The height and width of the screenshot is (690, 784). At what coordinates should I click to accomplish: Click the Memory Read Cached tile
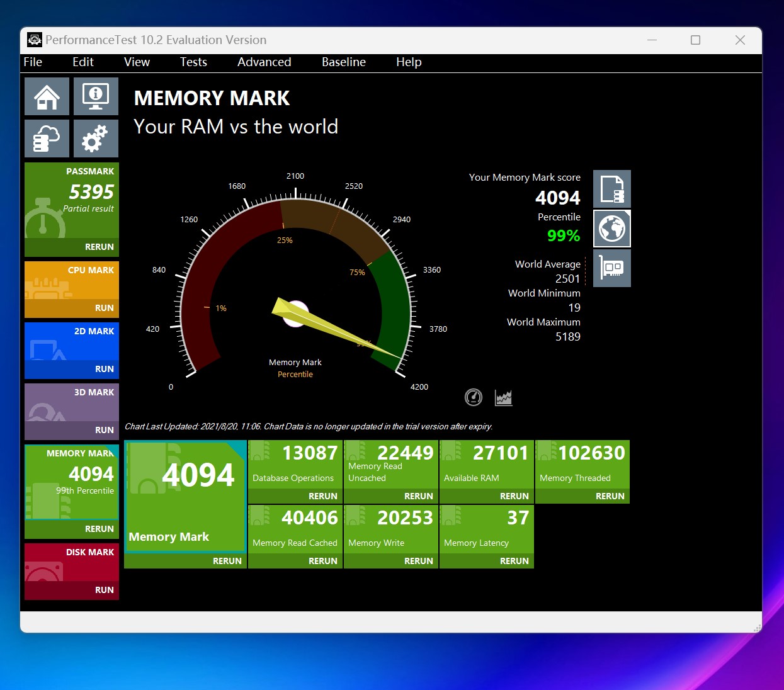[295, 529]
